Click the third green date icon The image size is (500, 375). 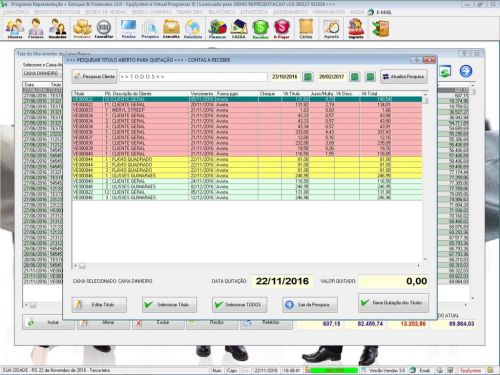pyautogui.click(x=370, y=77)
